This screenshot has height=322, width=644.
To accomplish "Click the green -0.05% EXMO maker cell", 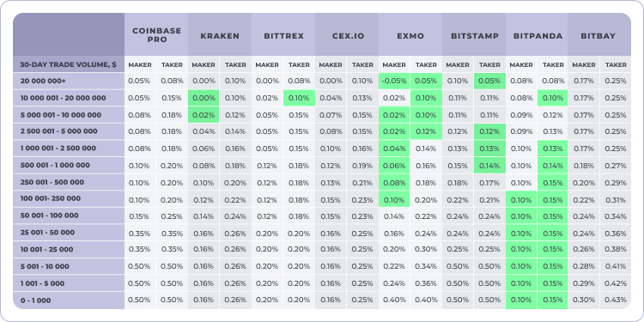I will point(394,81).
